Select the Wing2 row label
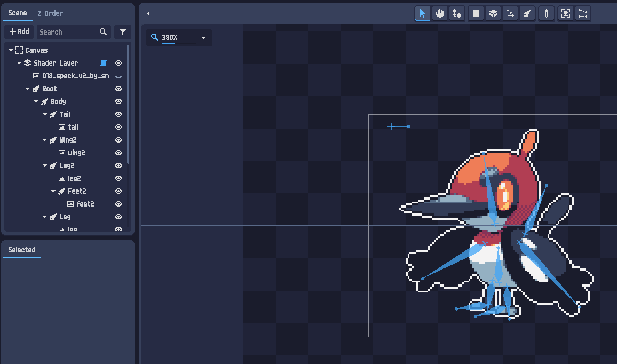Screen dimensions: 617x364 tap(68, 140)
